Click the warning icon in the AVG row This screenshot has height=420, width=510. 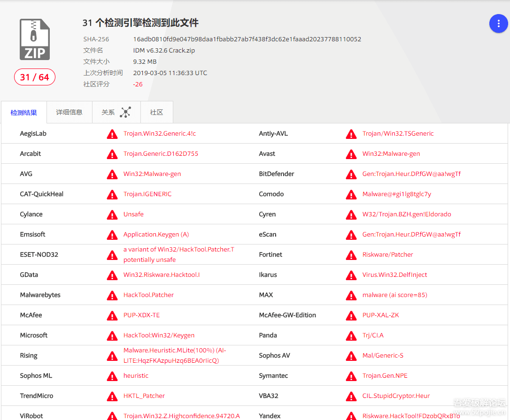coord(112,174)
